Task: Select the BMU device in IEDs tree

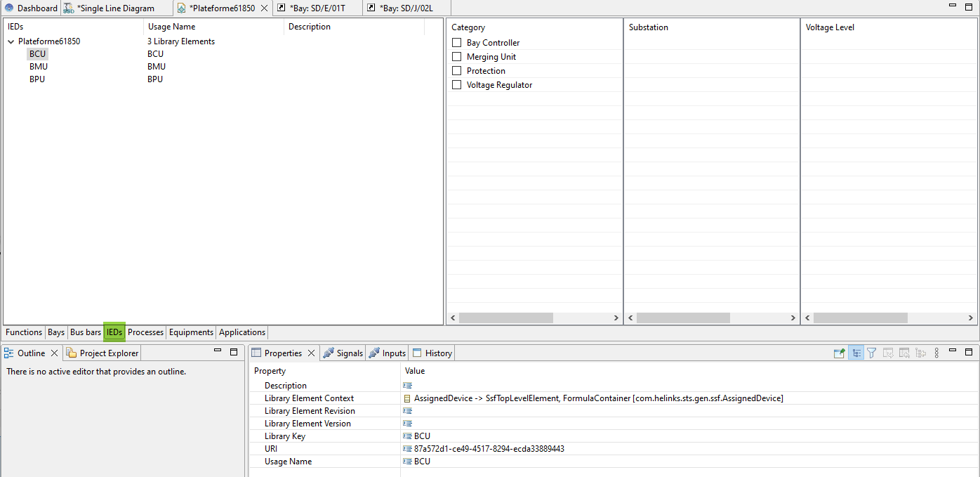Action: pyautogui.click(x=39, y=67)
